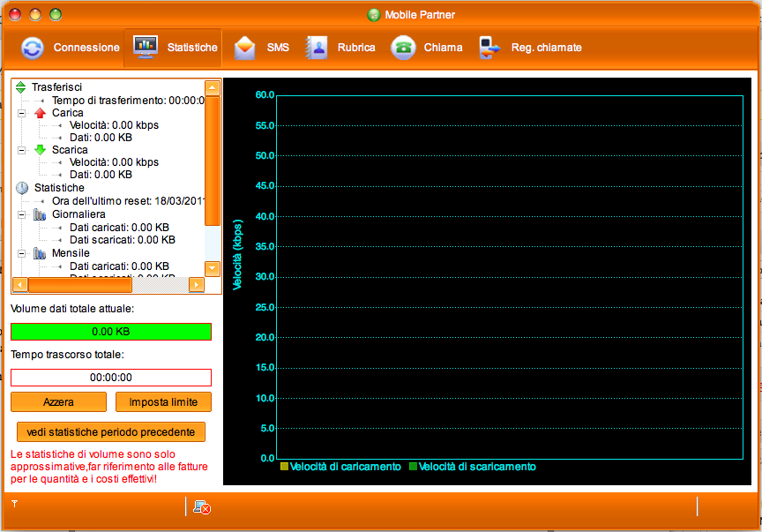This screenshot has height=532, width=762.
Task: Open the Reg. chiamate call log icon
Action: pos(489,48)
